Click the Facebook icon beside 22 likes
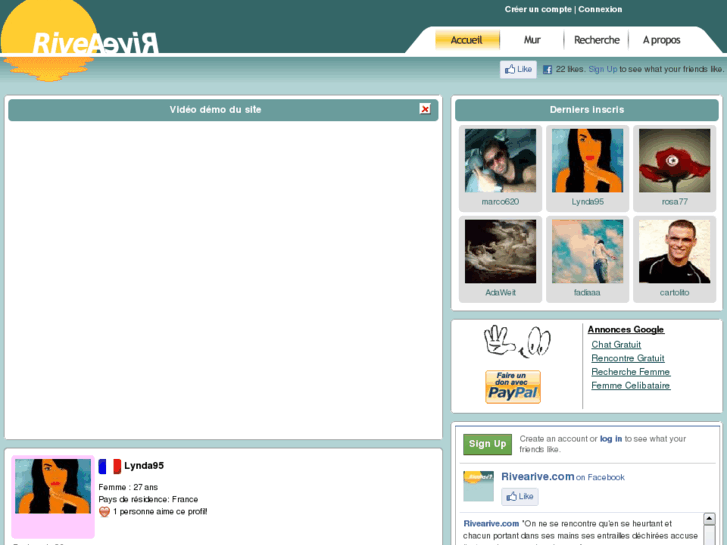The width and height of the screenshot is (727, 545). (547, 70)
